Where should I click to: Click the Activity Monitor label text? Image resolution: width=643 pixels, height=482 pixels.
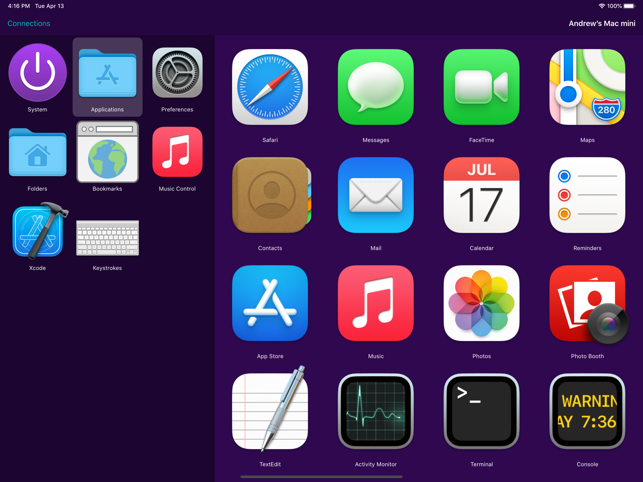(x=376, y=464)
